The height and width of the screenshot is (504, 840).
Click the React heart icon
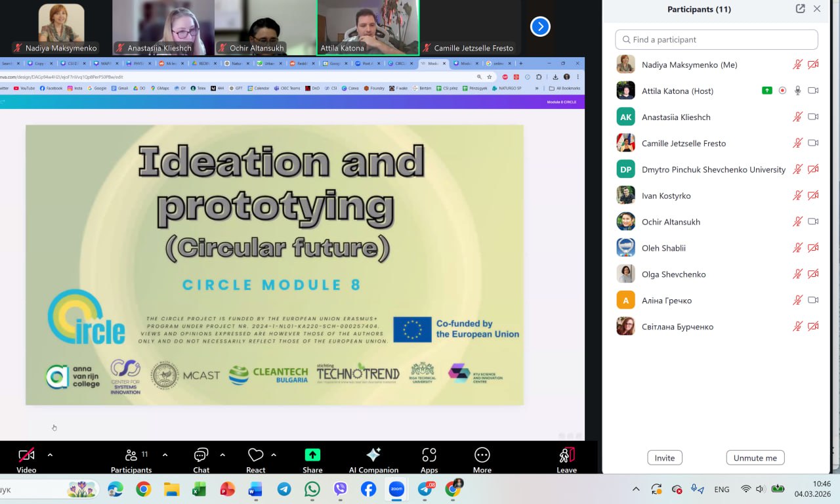click(255, 455)
